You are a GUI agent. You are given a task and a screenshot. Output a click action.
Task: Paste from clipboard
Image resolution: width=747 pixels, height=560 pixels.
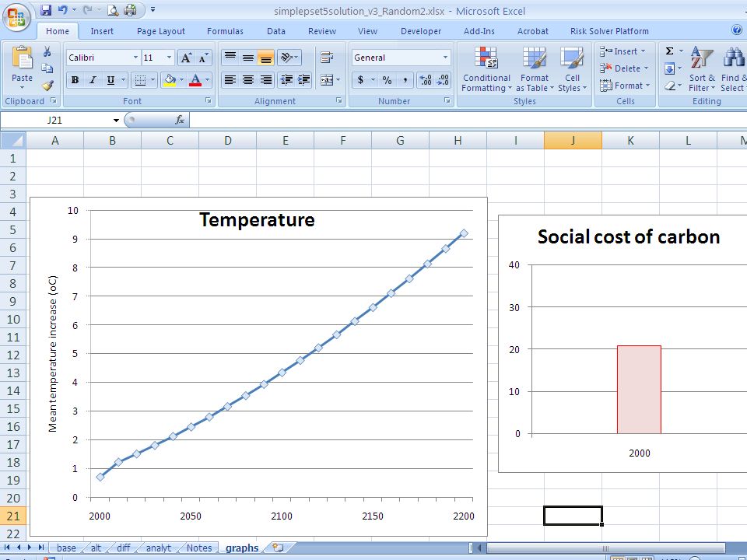pos(22,68)
